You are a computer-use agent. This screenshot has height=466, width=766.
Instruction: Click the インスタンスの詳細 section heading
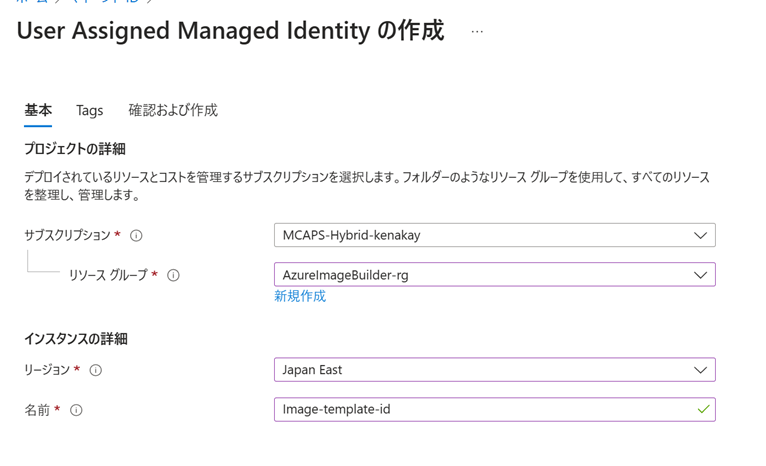76,339
